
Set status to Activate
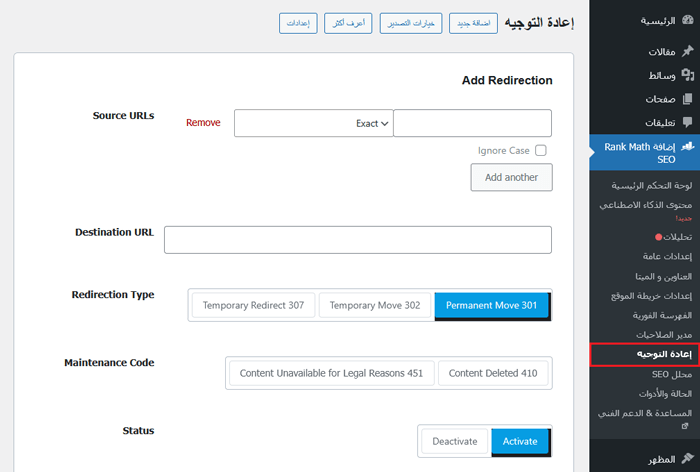coord(520,442)
